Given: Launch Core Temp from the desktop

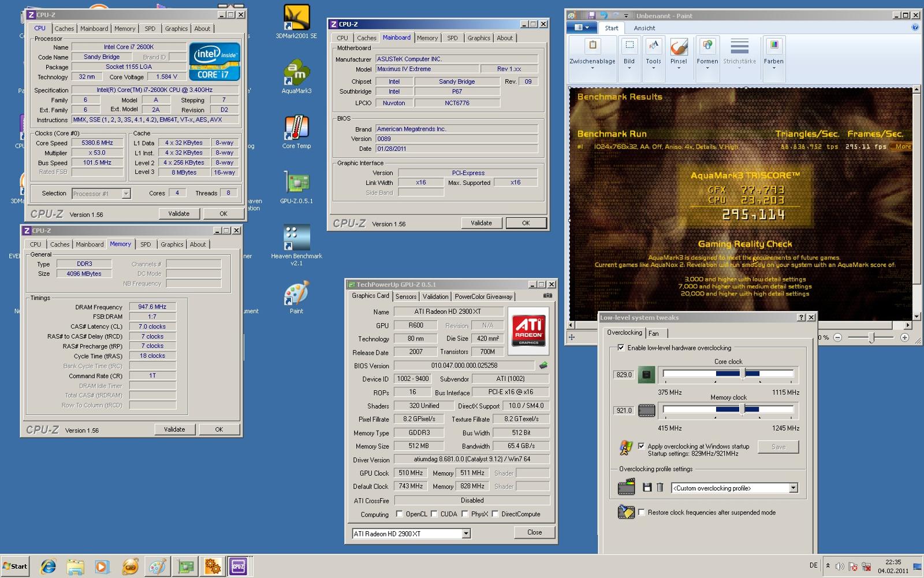Looking at the screenshot, I should click(296, 132).
